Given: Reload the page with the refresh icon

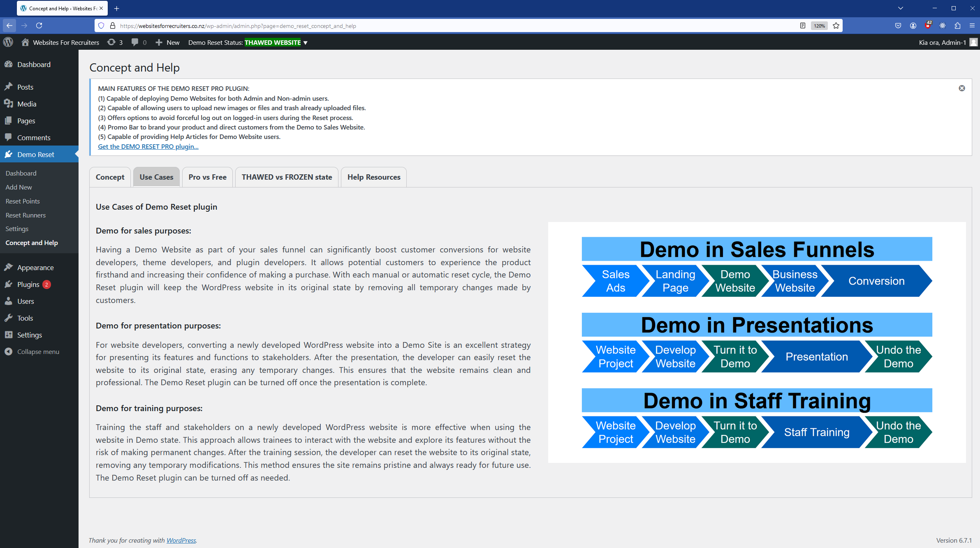Looking at the screenshot, I should click(39, 25).
